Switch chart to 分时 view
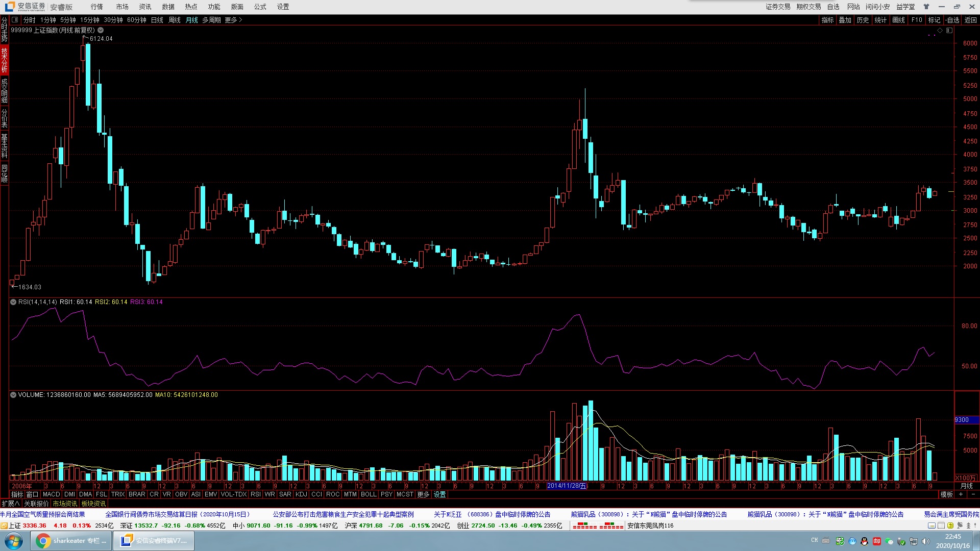Viewport: 980px width, 551px height. coord(30,20)
